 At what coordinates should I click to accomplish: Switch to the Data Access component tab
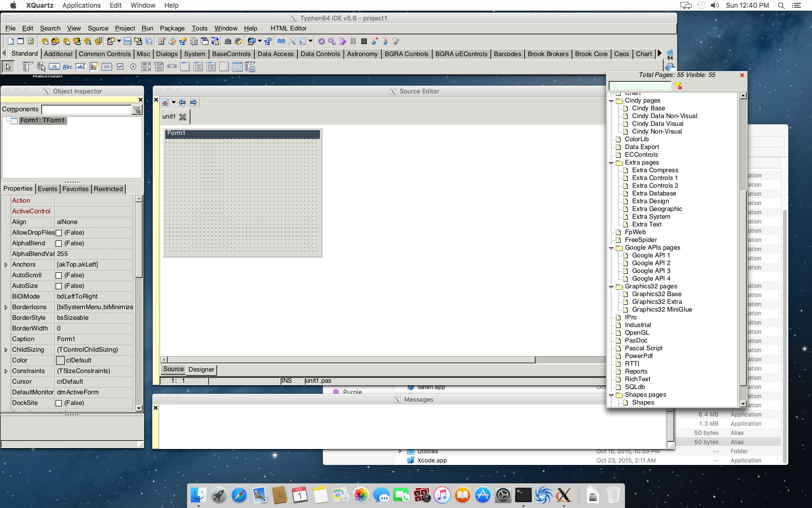tap(275, 54)
